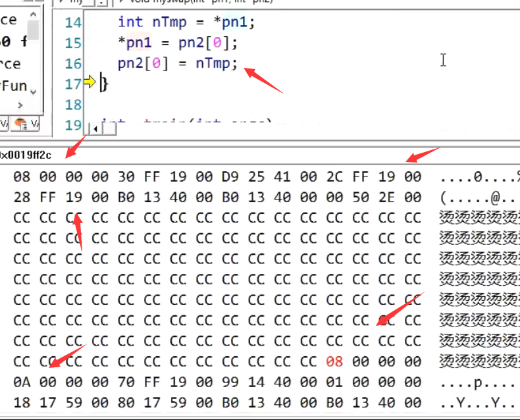Click byte 2E in second memory row
The width and height of the screenshot is (520, 420).
[386, 197]
